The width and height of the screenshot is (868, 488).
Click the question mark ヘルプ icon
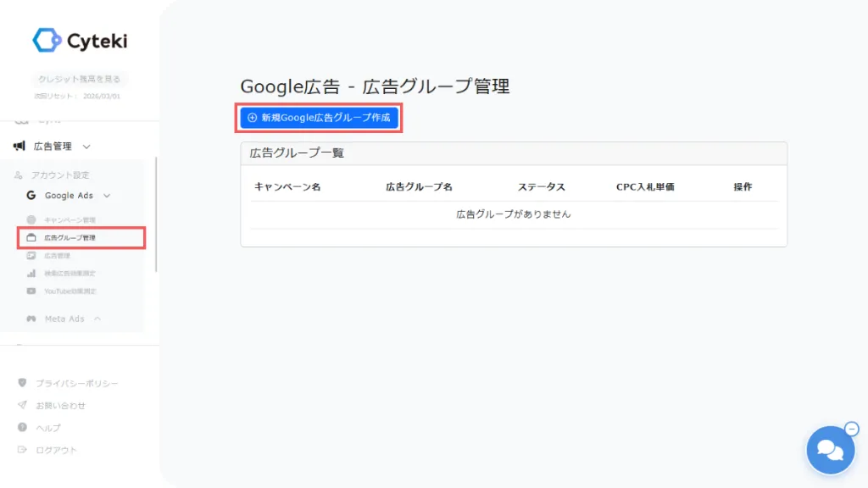[x=22, y=427]
